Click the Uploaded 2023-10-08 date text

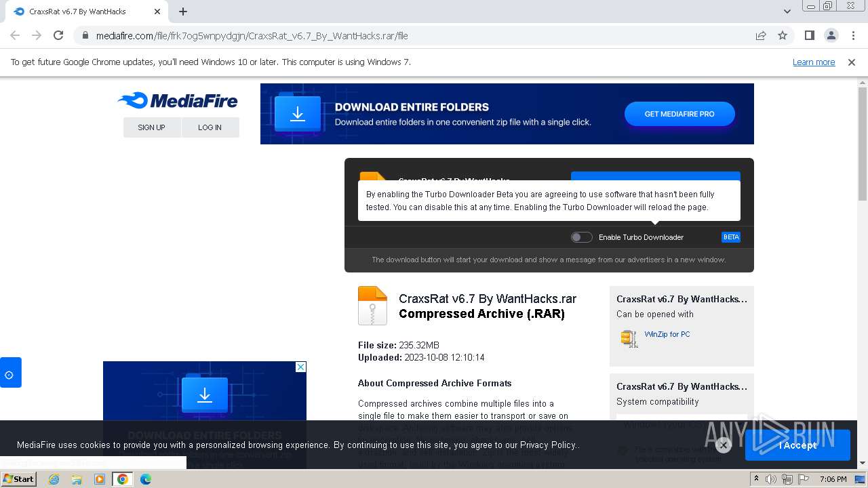click(421, 357)
